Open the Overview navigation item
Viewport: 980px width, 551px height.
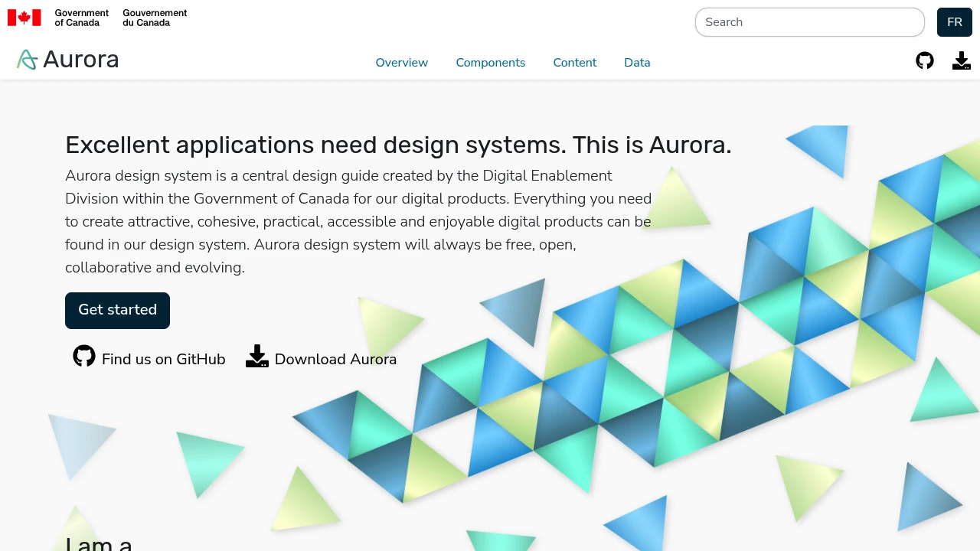pos(401,62)
